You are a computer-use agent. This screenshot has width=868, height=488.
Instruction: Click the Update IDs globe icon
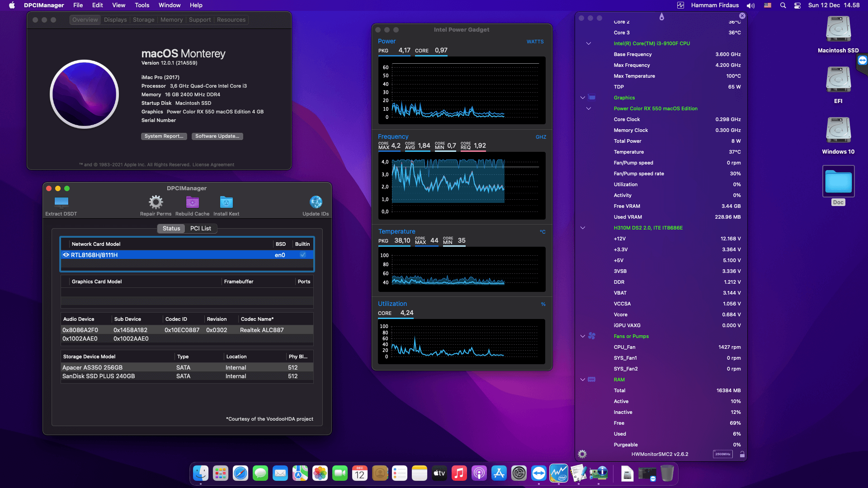point(316,202)
